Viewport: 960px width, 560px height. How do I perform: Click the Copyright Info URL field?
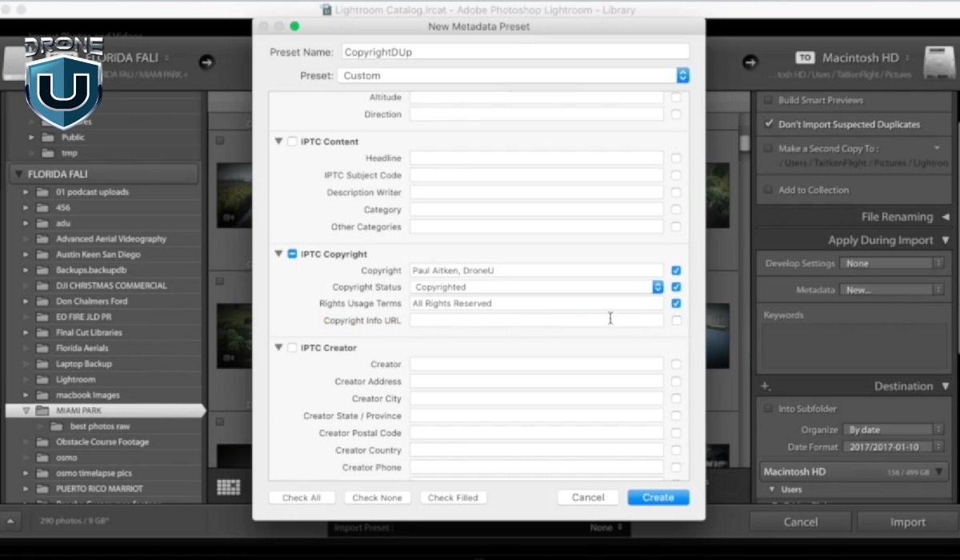click(536, 320)
